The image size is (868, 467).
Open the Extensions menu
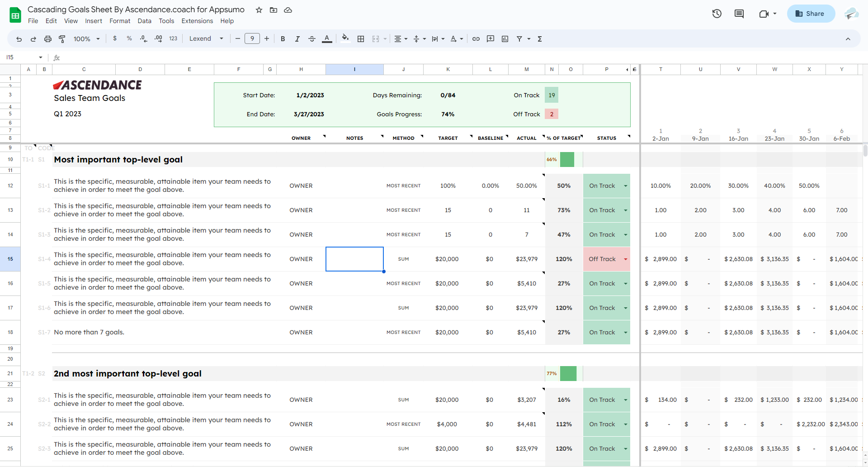(197, 21)
